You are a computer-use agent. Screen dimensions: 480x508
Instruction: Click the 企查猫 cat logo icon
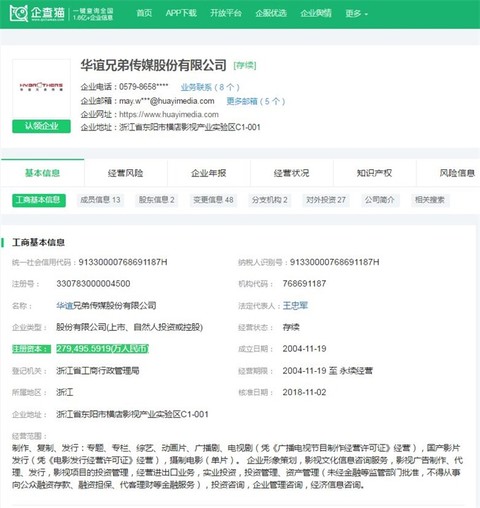coord(19,13)
